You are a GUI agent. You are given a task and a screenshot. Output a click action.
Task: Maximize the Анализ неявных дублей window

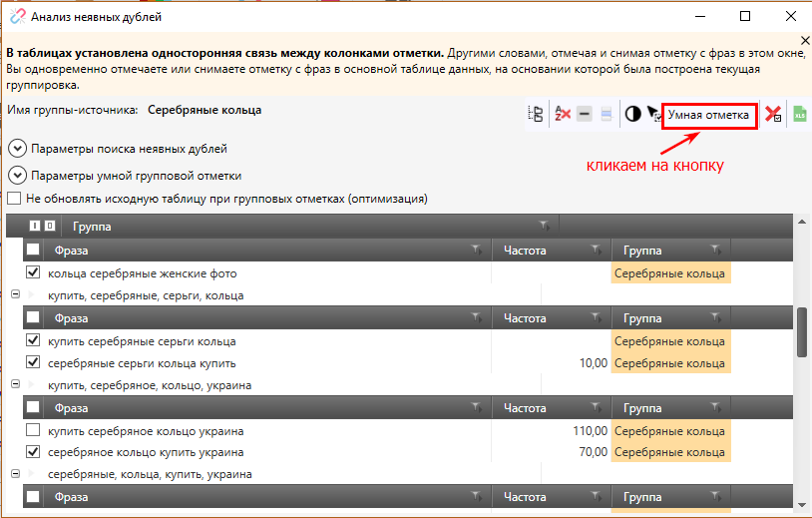pos(745,16)
